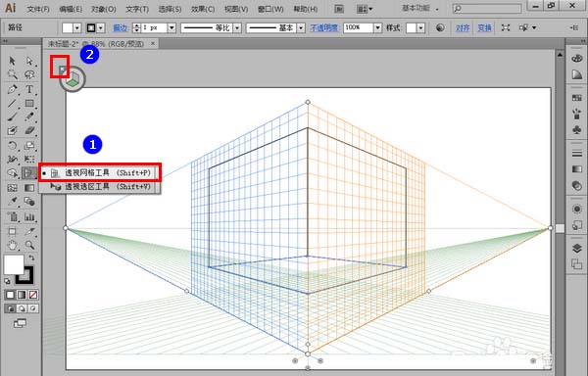Select the Width/Warp tool
The width and height of the screenshot is (588, 376).
(x=12, y=160)
